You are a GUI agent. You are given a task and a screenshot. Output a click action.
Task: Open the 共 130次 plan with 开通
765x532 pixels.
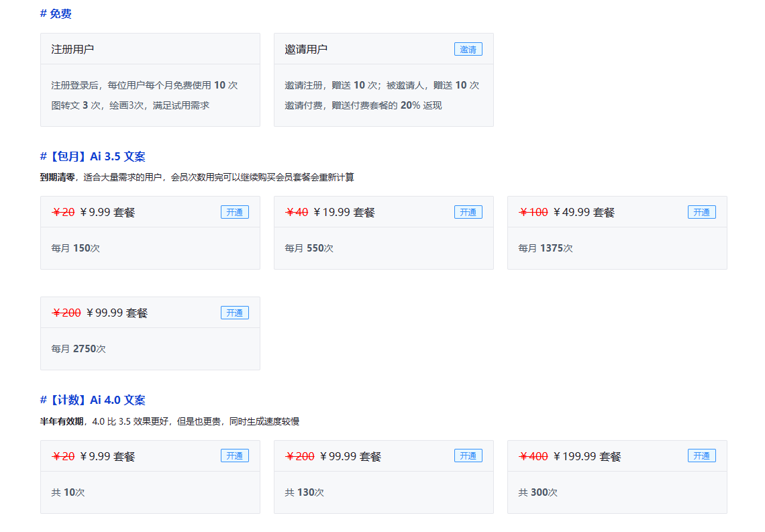click(468, 456)
